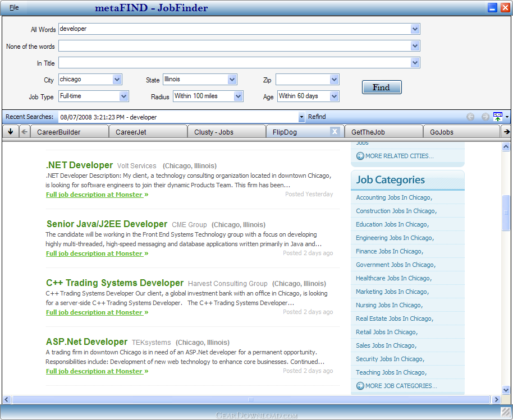The width and height of the screenshot is (513, 420).
Task: Click the green-arrow icon beside navigation arrows
Action: (x=498, y=117)
